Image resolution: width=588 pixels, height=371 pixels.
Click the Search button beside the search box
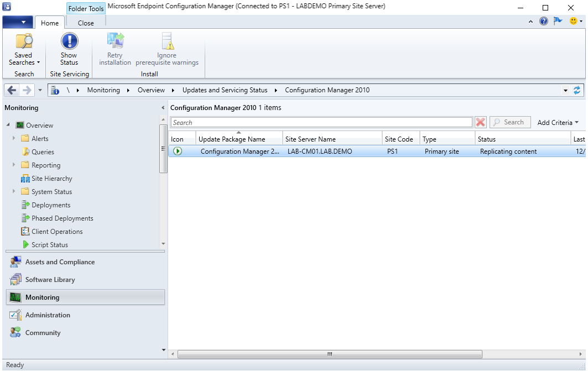pyautogui.click(x=509, y=122)
